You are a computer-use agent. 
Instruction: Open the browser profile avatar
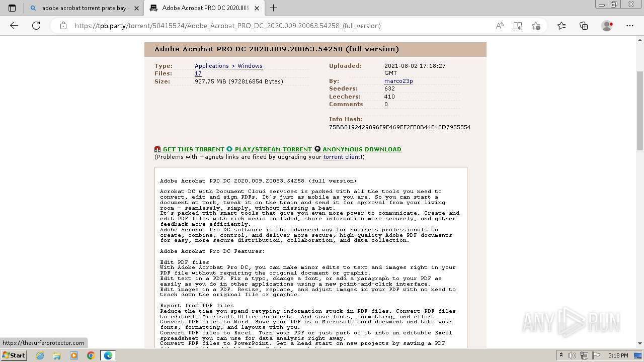point(607,26)
